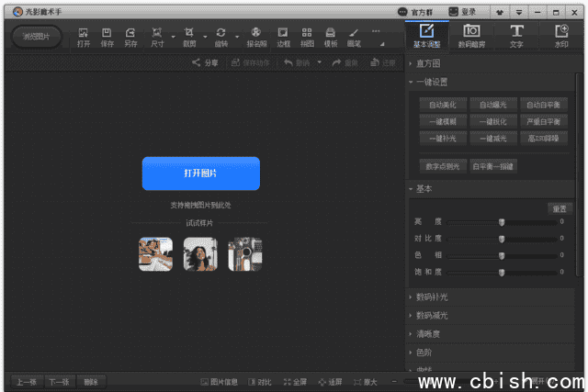Screen dimensions: 588x392
Task: Toggle the 对比 (Compare) view
Action: coord(259,381)
